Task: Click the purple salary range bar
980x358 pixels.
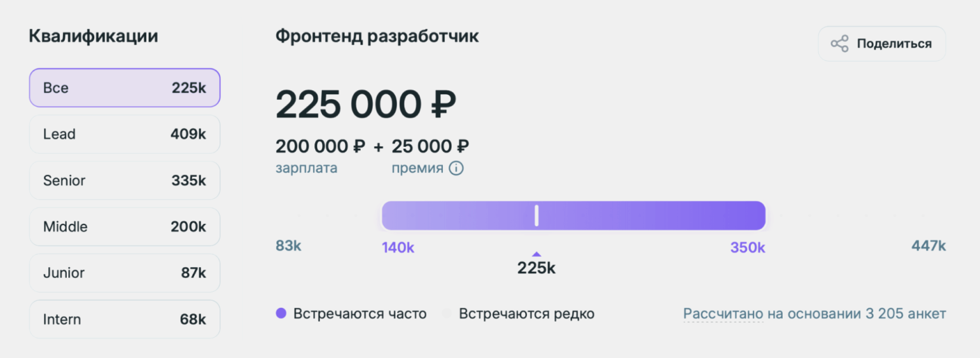Action: click(x=573, y=216)
